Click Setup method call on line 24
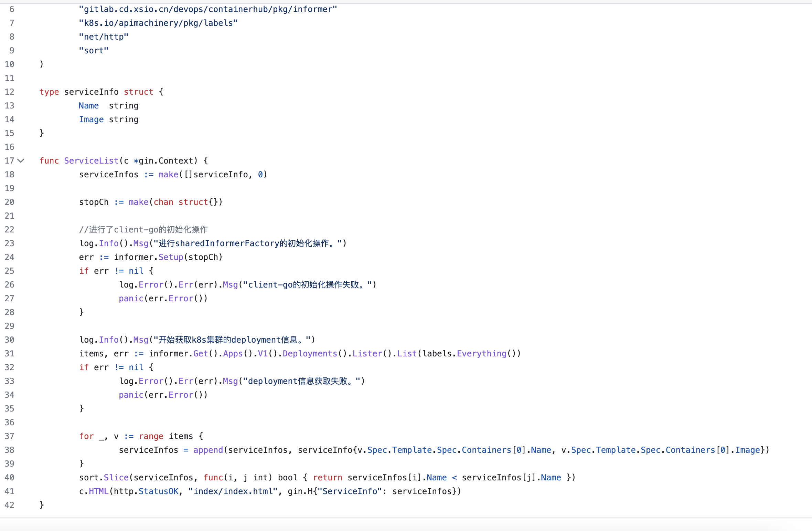The width and height of the screenshot is (812, 531). coord(171,257)
